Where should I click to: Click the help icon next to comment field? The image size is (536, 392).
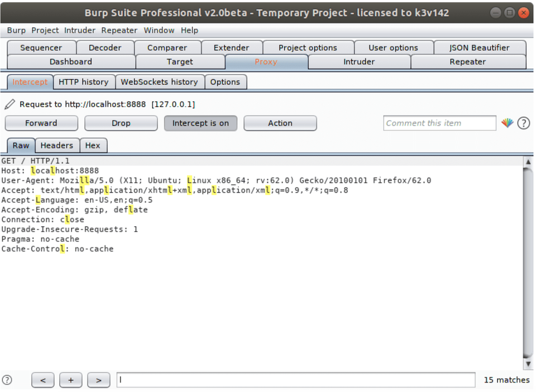523,123
